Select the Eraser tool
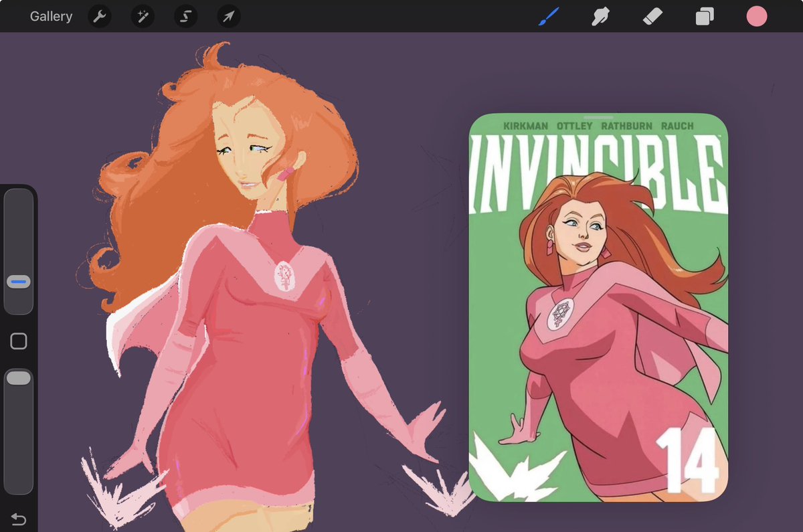 pyautogui.click(x=652, y=16)
